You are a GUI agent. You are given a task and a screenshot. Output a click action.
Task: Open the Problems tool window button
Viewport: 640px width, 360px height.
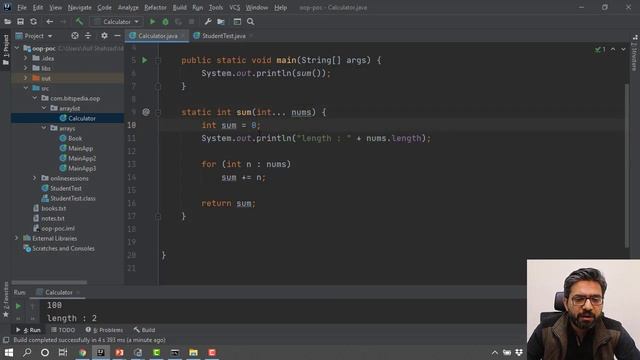pos(104,330)
